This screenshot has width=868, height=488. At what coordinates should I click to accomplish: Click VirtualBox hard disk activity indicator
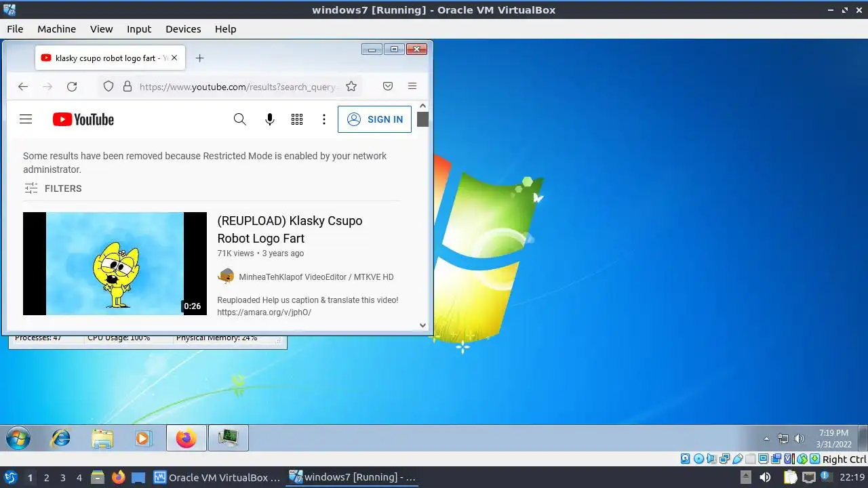tap(685, 460)
